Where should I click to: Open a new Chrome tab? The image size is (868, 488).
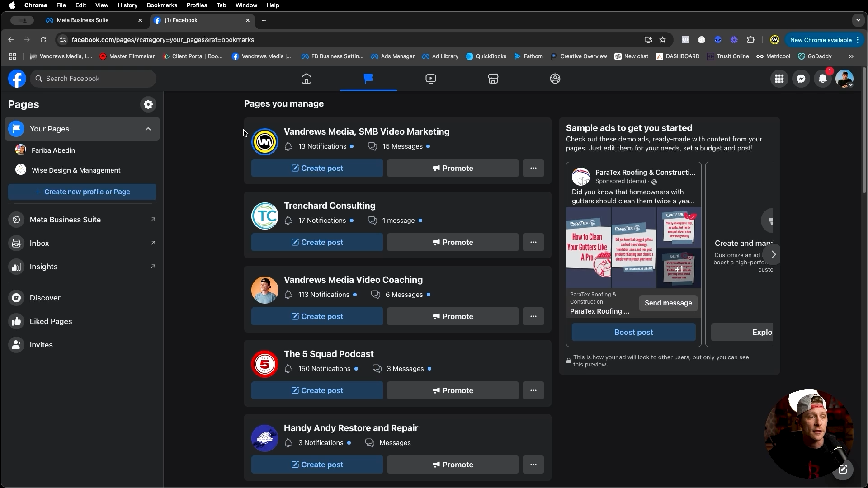tap(264, 20)
